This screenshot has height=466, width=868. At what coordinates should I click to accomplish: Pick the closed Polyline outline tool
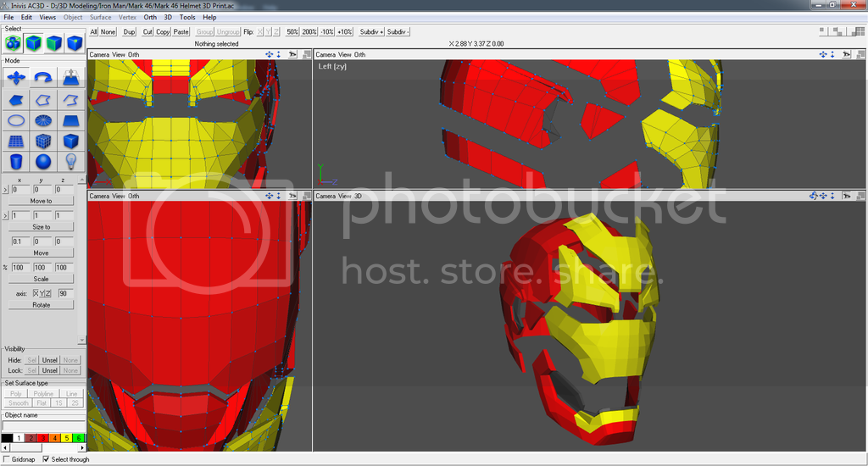[x=43, y=100]
